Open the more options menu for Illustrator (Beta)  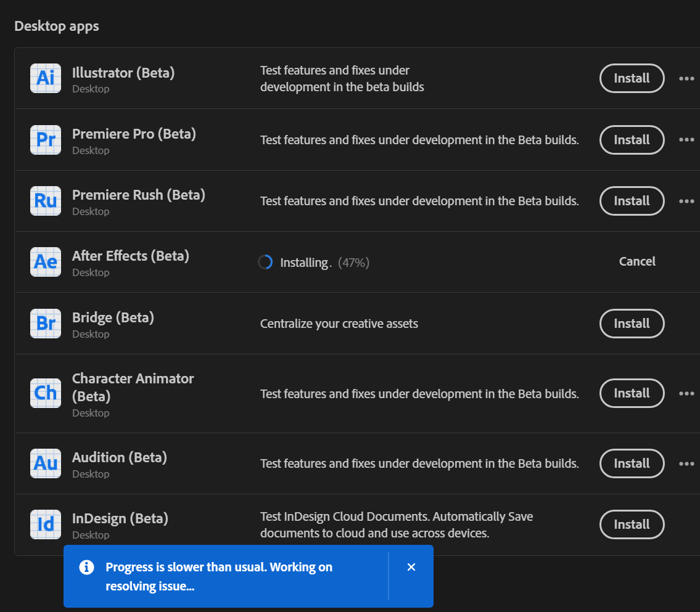point(686,78)
